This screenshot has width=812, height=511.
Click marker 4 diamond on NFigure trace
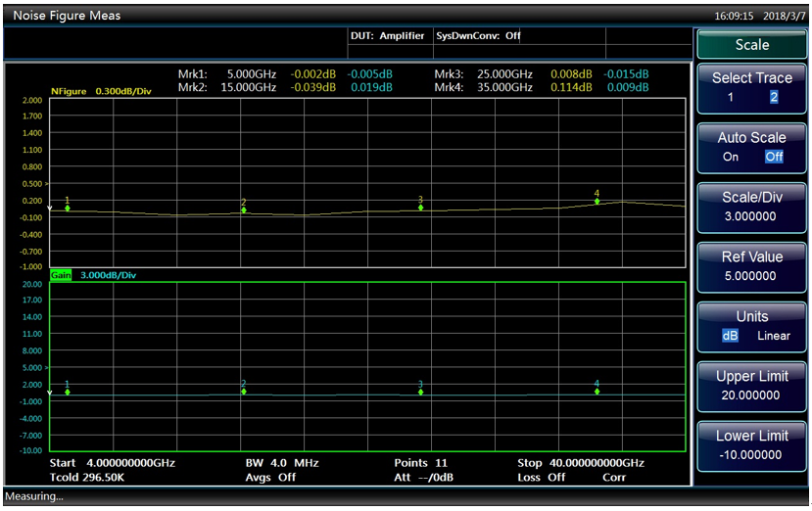[597, 201]
